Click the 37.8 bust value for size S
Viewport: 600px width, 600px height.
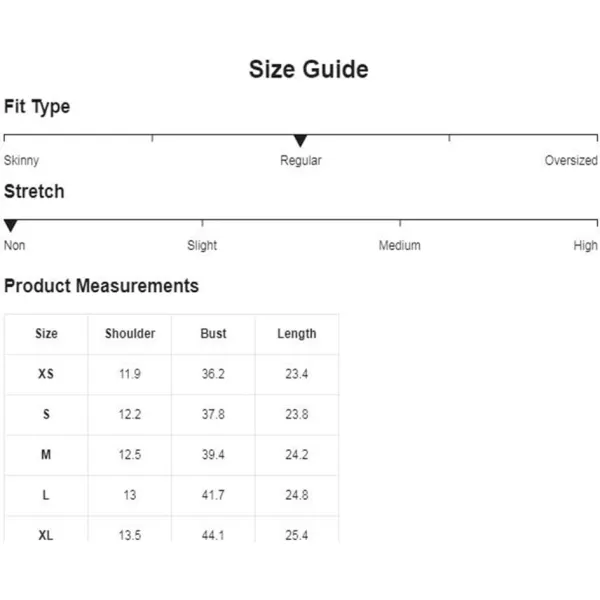point(213,414)
